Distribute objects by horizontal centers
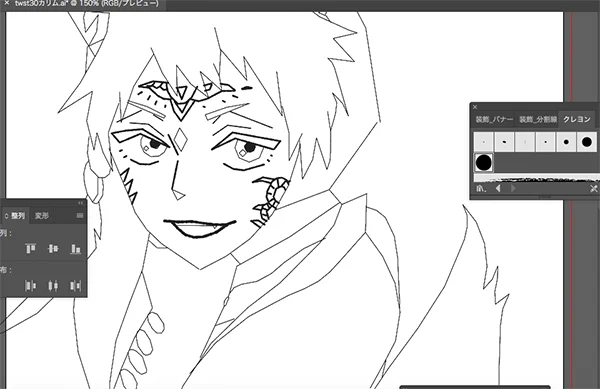The image size is (600, 389). [x=53, y=285]
